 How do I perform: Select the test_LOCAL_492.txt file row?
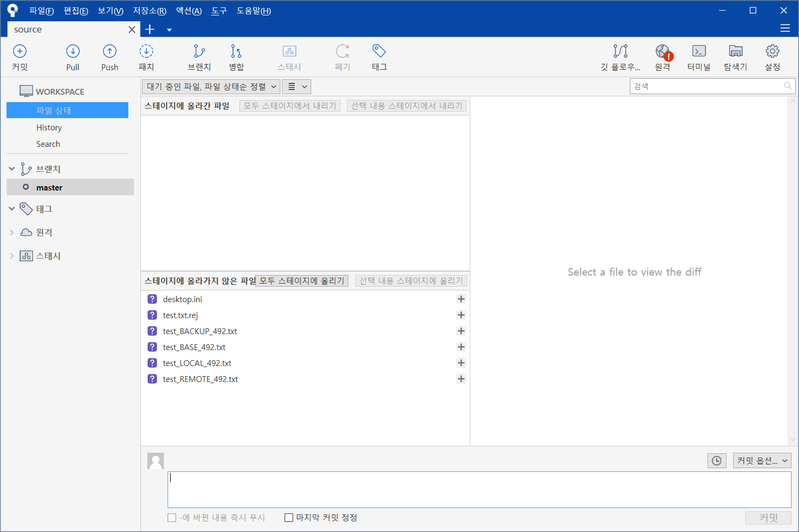(x=305, y=363)
